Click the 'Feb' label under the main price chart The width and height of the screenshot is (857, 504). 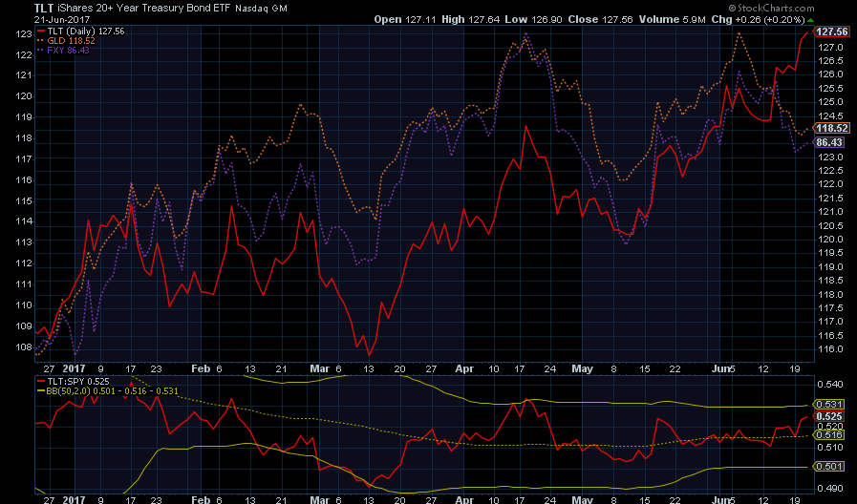(x=201, y=368)
